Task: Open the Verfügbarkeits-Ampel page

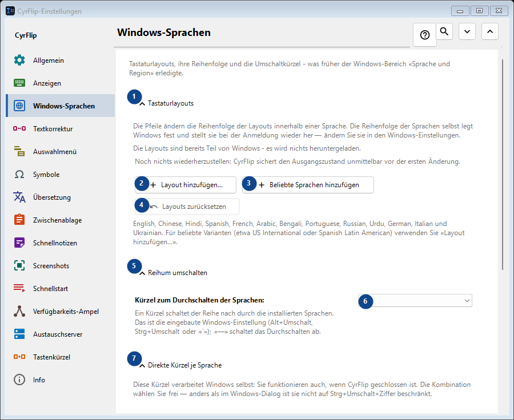Action: [x=61, y=311]
